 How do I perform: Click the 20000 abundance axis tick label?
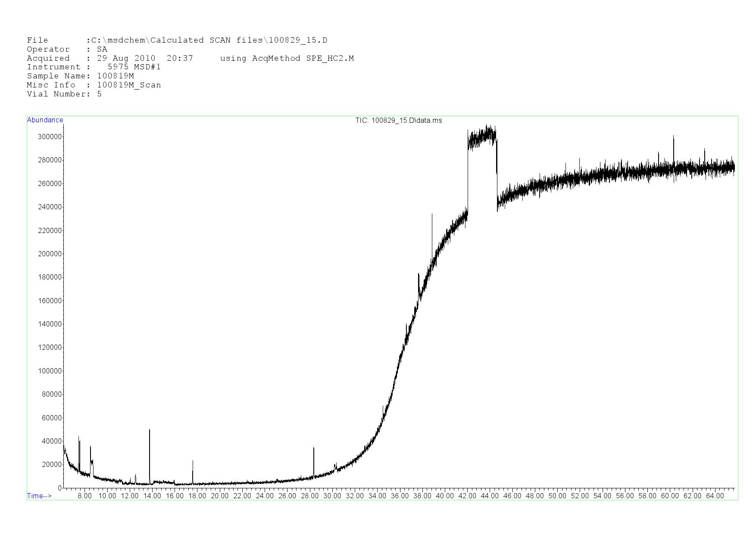(x=51, y=465)
